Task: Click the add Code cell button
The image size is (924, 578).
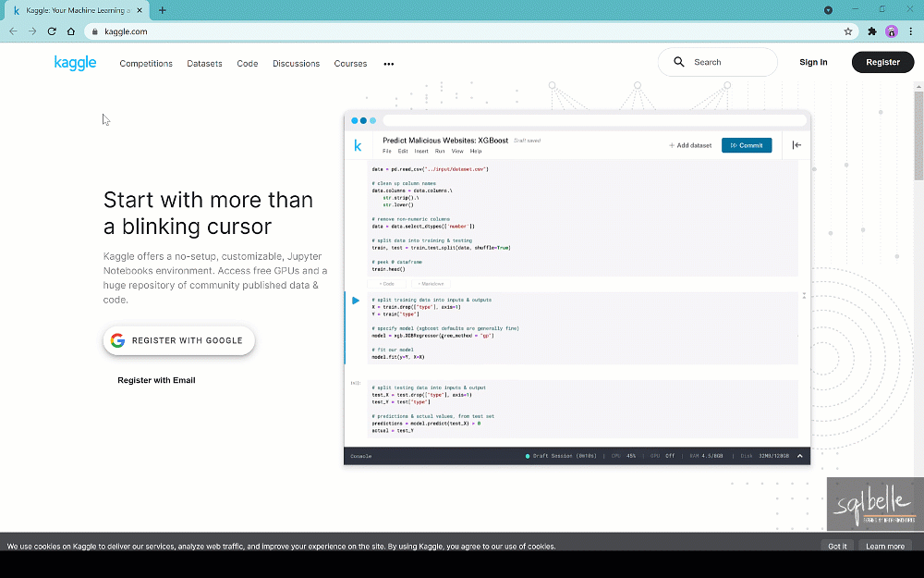Action: pos(387,284)
